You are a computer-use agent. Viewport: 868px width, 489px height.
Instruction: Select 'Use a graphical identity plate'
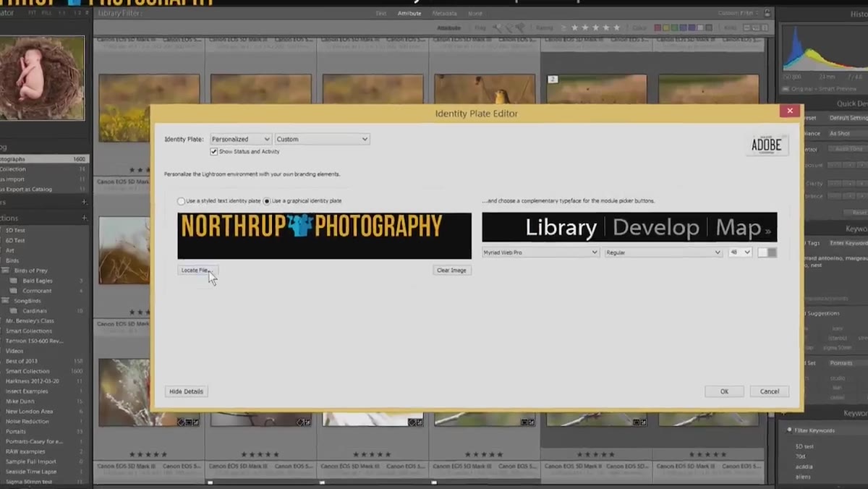(267, 201)
